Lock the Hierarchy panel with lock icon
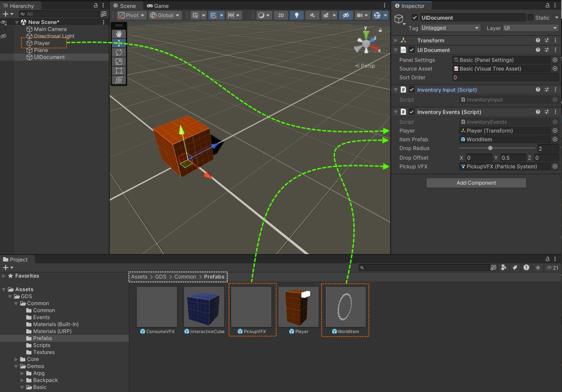 tap(96, 6)
